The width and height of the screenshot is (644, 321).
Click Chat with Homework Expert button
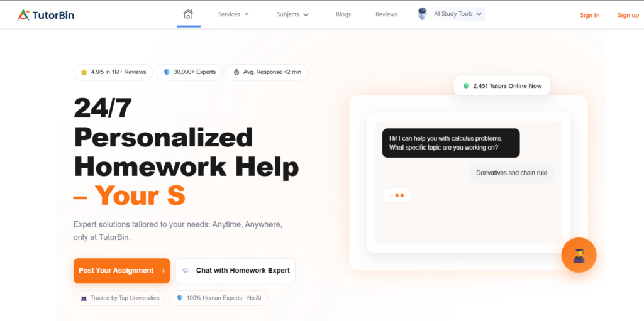pyautogui.click(x=235, y=271)
